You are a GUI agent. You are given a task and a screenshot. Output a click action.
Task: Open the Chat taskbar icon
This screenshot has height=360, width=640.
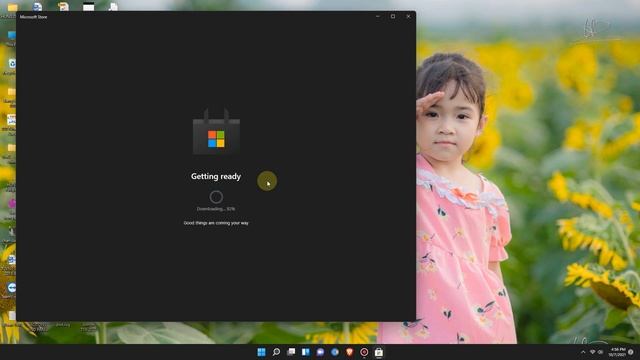[320, 352]
